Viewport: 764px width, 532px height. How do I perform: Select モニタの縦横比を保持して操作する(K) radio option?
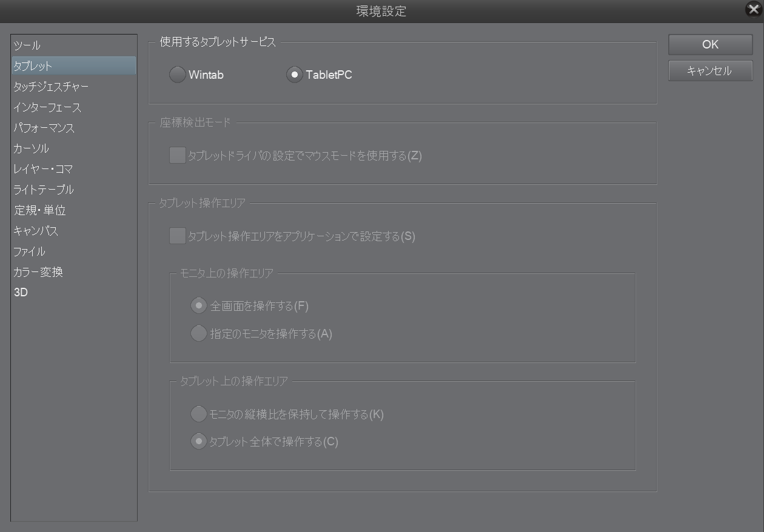[199, 414]
